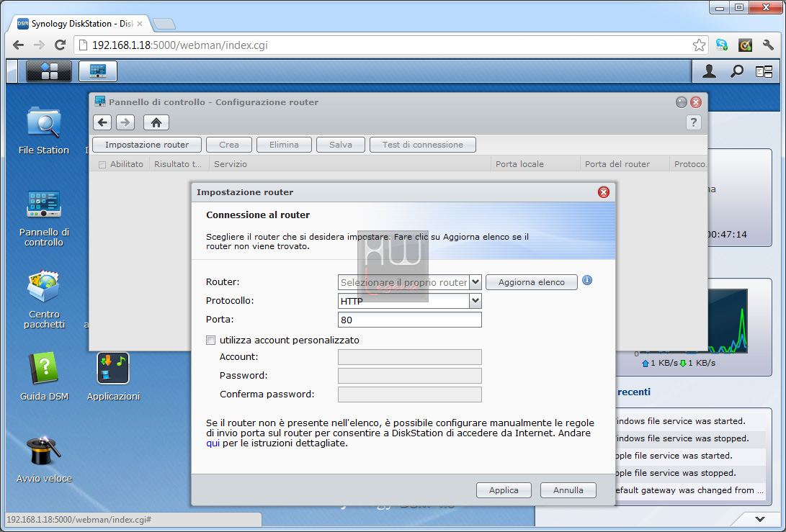Sort by Porta del router column
This screenshot has height=532, width=786.
pos(625,164)
